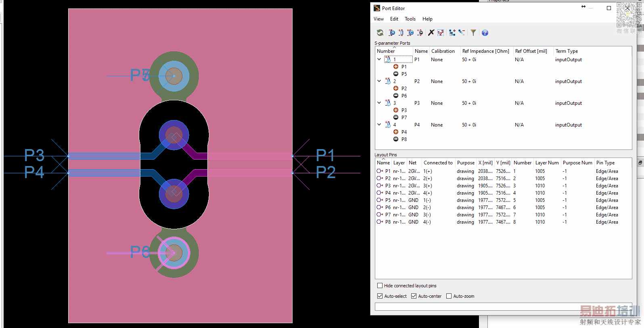The height and width of the screenshot is (328, 644).
Task: Sort by Ref Impedance [Ohm] column header
Action: click(x=485, y=51)
